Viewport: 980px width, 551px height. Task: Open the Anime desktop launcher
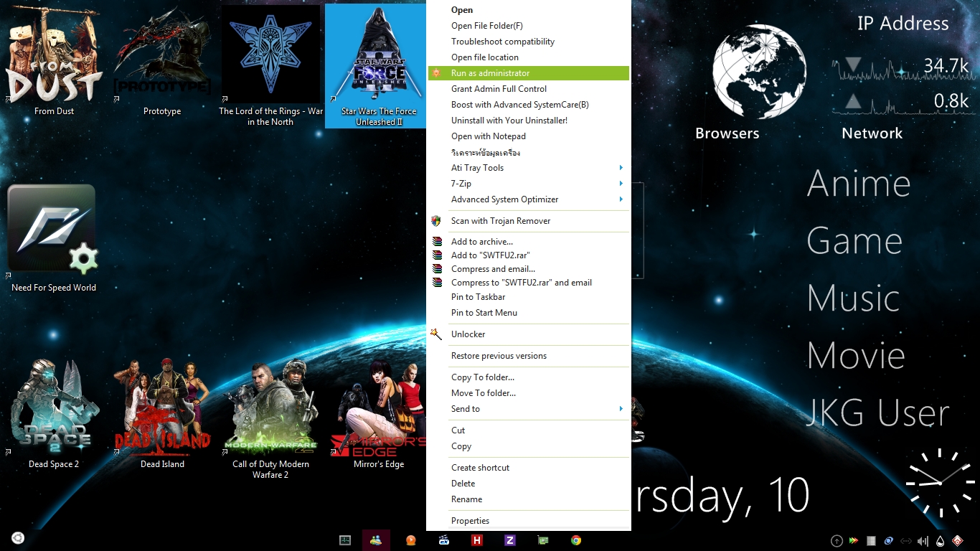859,184
